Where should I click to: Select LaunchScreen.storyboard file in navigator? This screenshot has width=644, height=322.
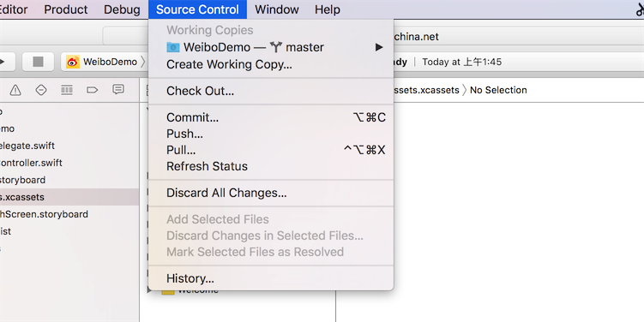(x=44, y=214)
